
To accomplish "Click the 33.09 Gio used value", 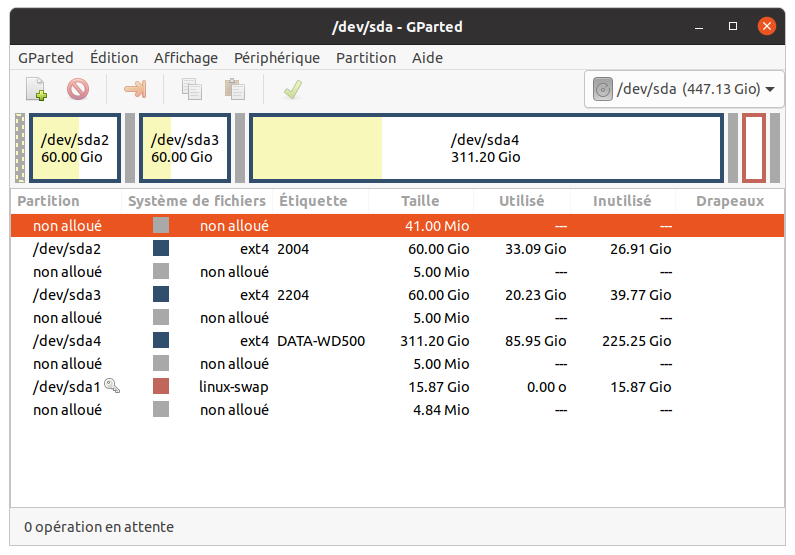I will [x=535, y=249].
